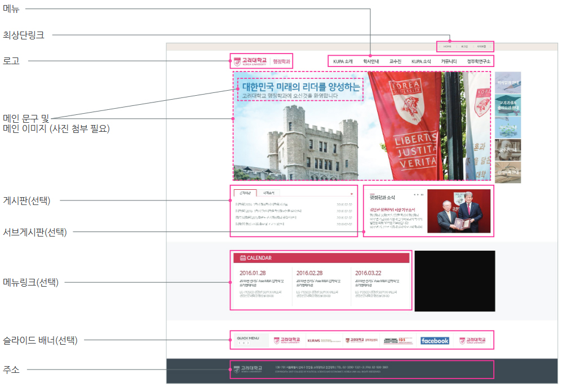
Task: Open the 정부학연구소 menu
Action: point(479,61)
